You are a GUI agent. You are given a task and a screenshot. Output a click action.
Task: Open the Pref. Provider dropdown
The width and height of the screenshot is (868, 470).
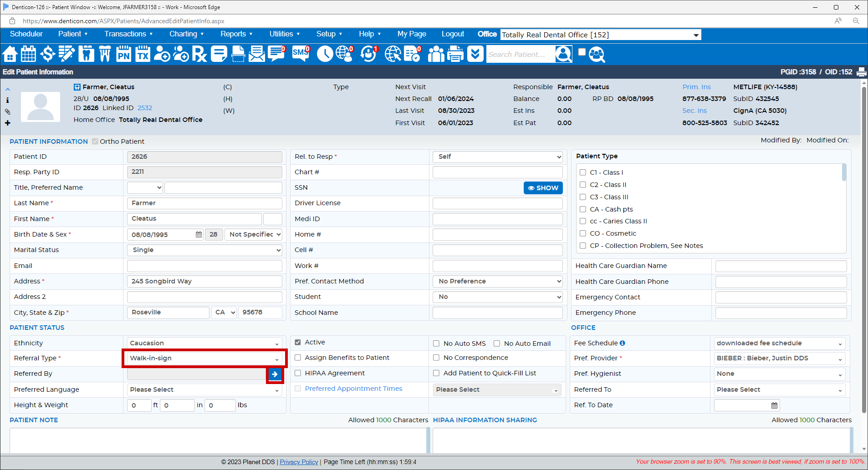(780, 358)
